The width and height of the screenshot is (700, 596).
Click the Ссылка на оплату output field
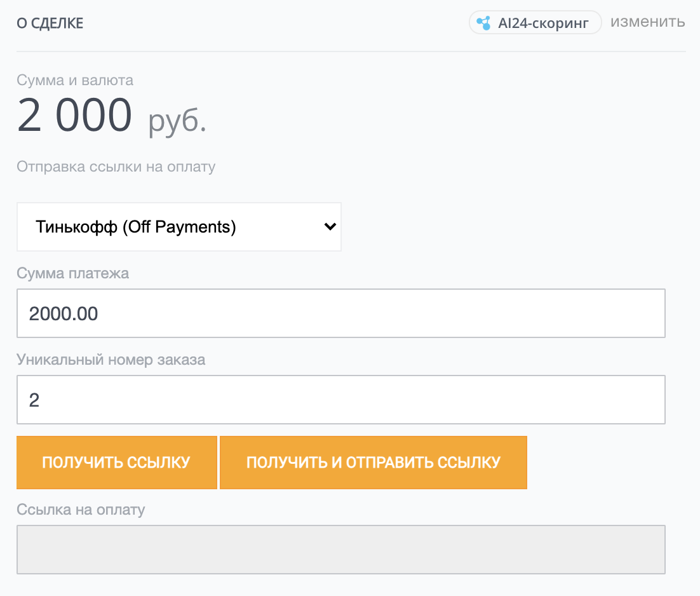pos(340,549)
